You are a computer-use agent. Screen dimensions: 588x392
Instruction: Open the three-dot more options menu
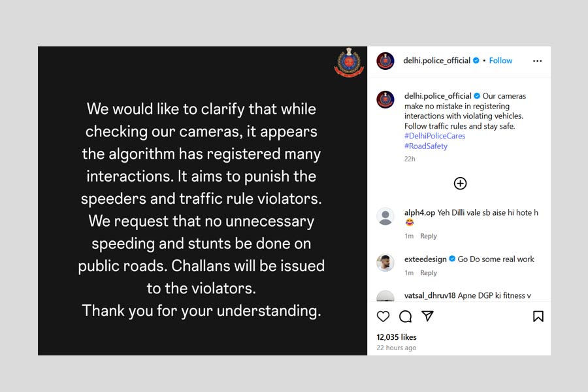537,61
